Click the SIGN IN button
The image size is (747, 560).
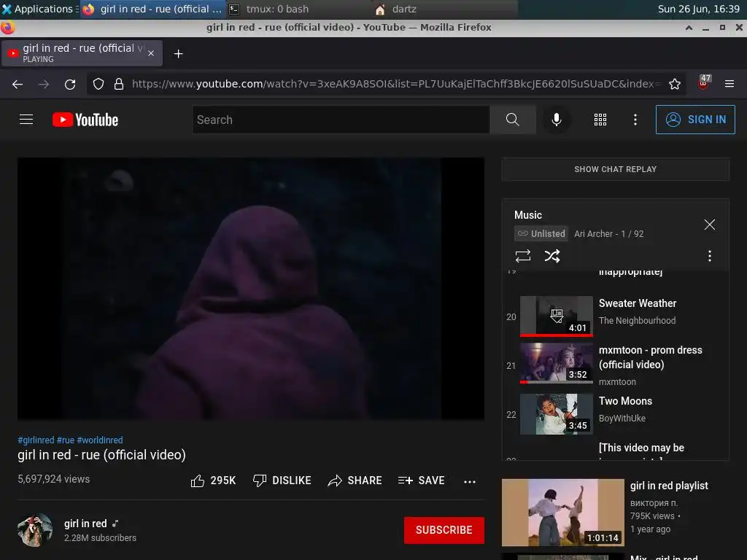click(695, 120)
